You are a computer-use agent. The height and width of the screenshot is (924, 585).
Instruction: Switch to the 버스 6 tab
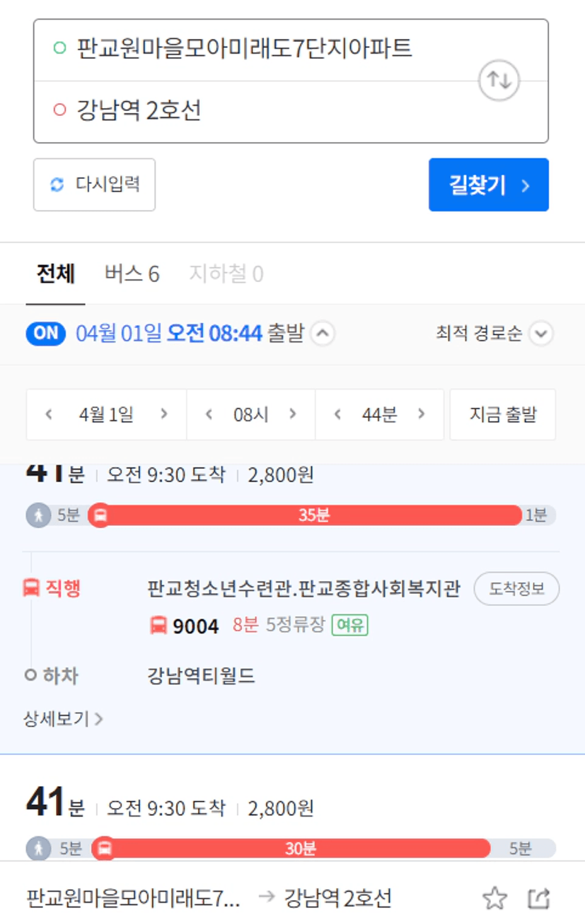[x=132, y=274]
